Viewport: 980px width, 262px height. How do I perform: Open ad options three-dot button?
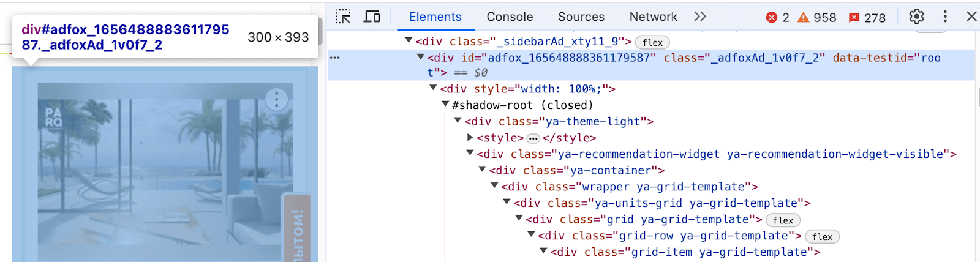pyautogui.click(x=276, y=99)
